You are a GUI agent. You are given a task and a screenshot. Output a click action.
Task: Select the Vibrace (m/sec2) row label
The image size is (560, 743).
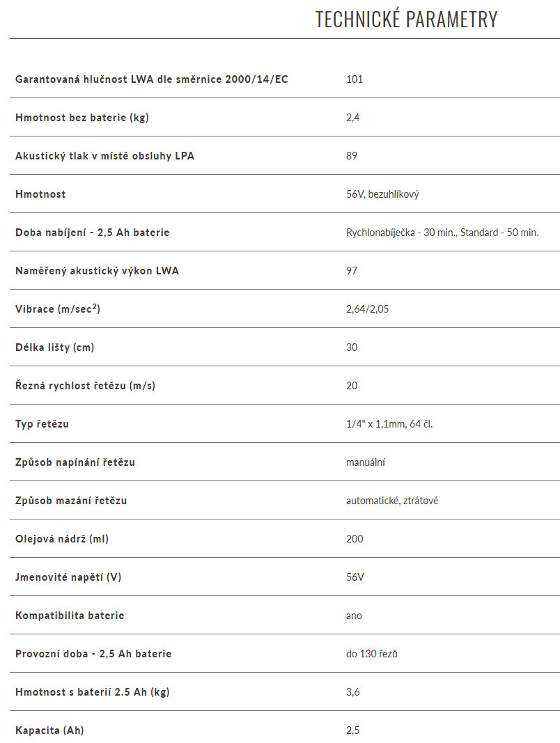point(58,309)
